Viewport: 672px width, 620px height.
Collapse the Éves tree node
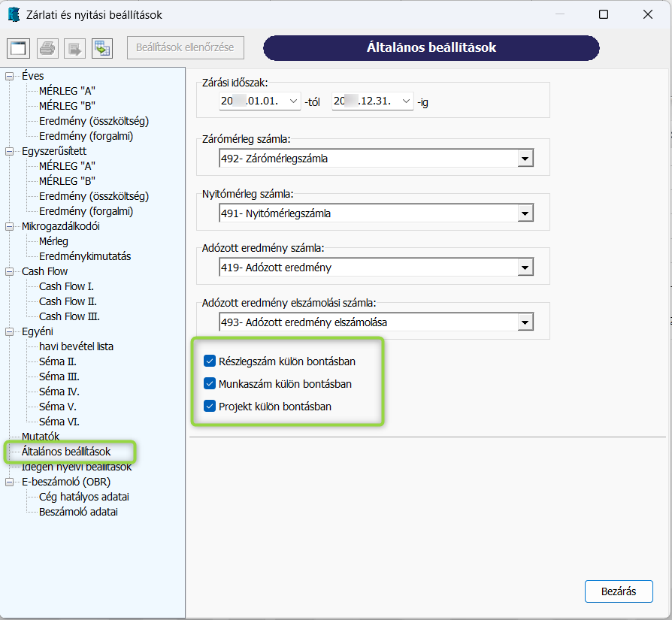coord(9,76)
